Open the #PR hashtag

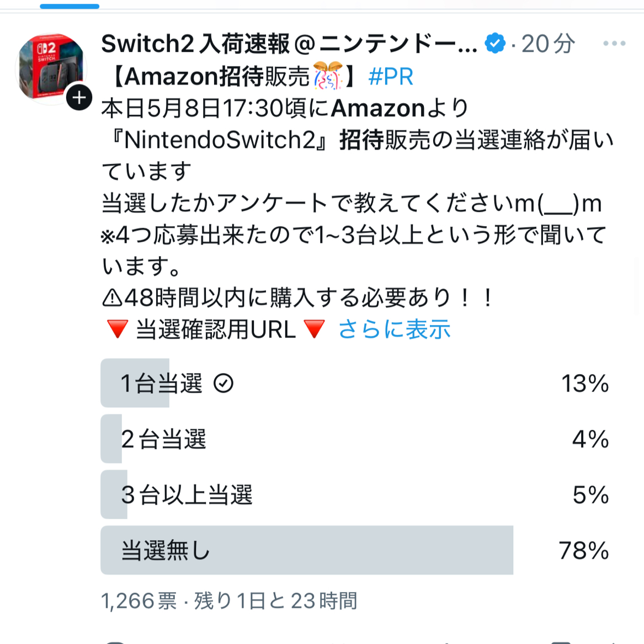391,76
